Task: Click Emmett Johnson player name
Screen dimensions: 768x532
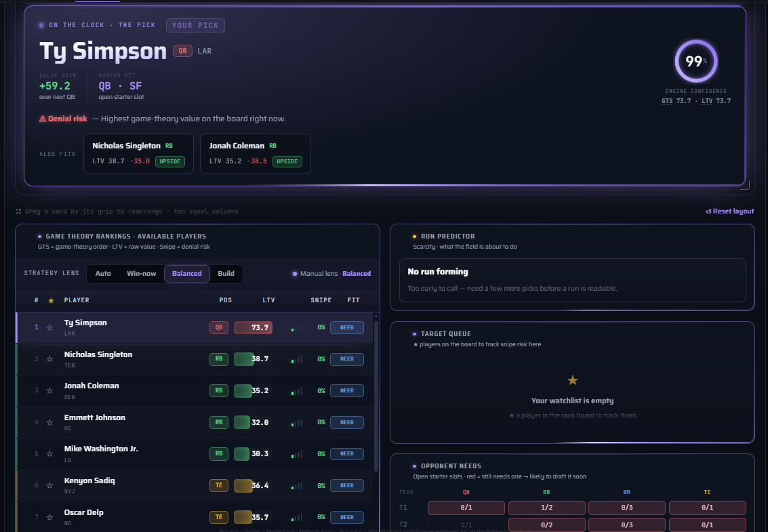Action: (94, 417)
